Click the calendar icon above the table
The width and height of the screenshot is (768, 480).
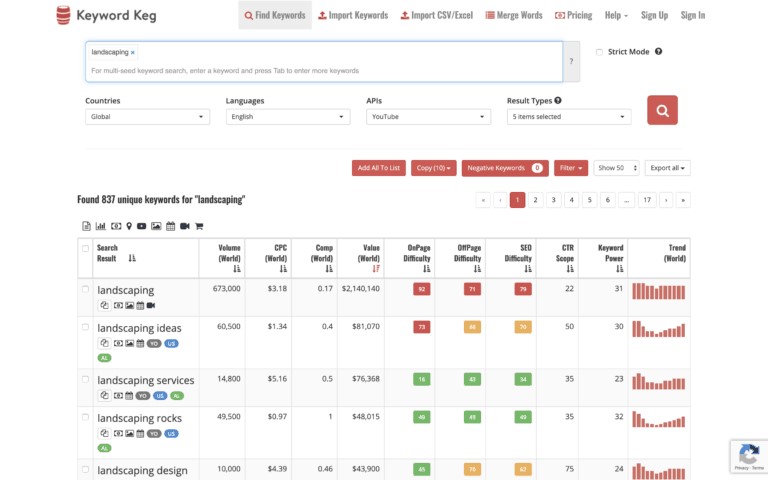[x=170, y=226]
